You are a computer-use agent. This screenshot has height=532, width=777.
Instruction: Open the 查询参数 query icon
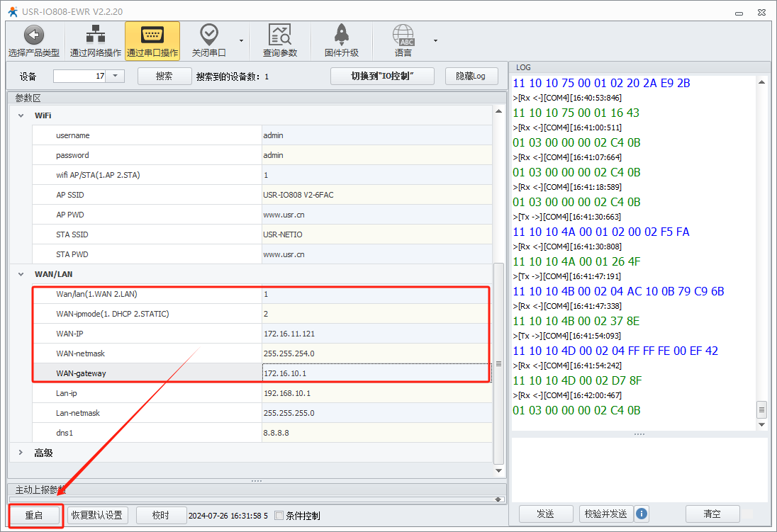pyautogui.click(x=280, y=35)
